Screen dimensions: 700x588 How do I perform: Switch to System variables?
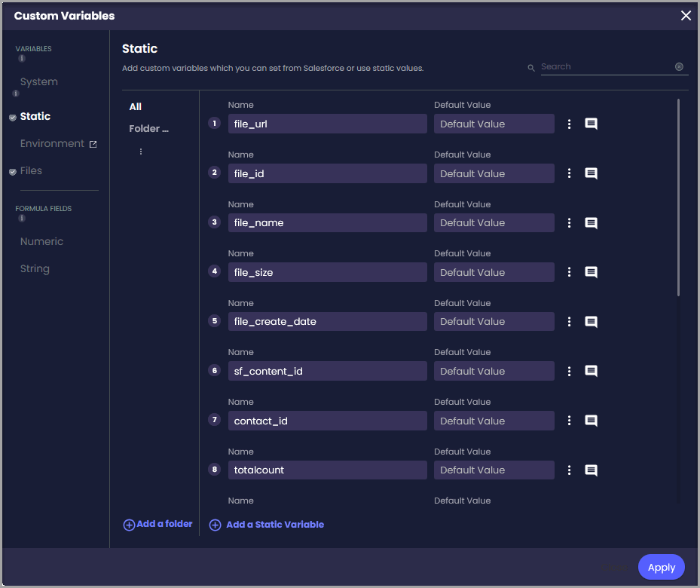click(39, 81)
